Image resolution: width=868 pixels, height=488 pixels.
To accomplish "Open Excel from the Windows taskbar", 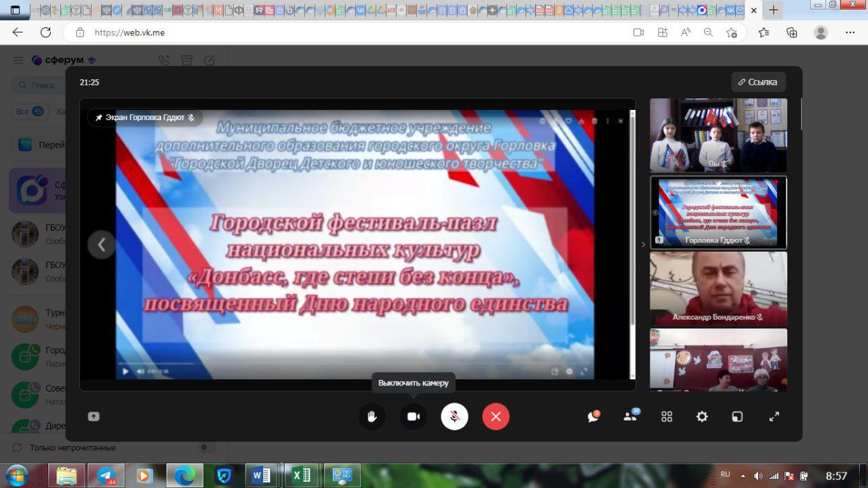I will 300,475.
